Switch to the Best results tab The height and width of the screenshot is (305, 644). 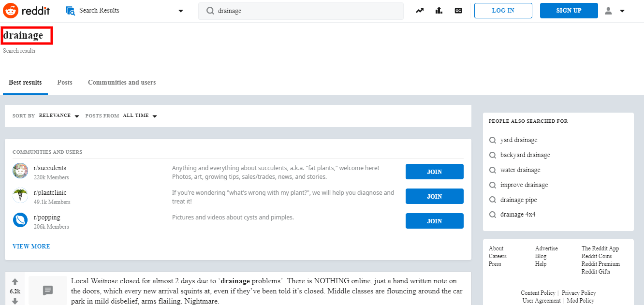(25, 83)
